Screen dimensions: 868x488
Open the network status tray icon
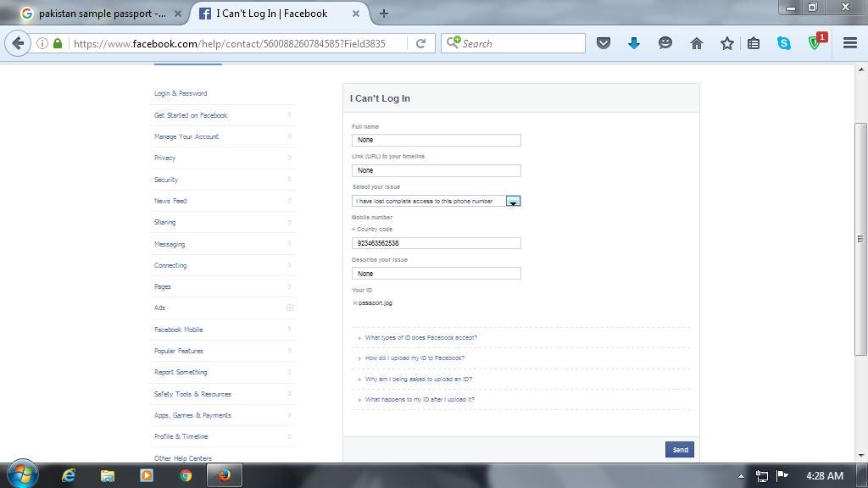(x=762, y=476)
